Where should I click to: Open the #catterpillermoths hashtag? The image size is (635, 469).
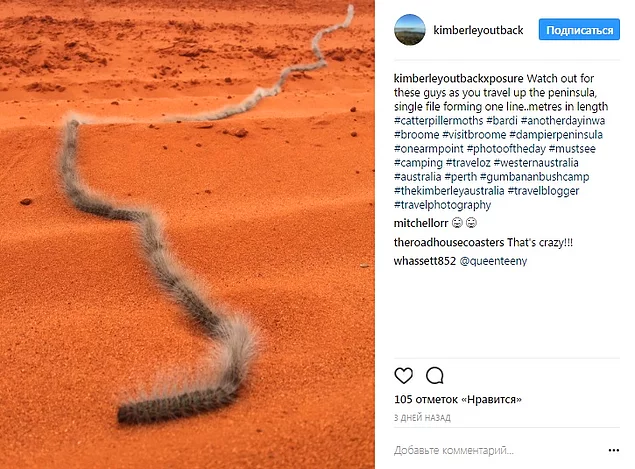coord(439,121)
